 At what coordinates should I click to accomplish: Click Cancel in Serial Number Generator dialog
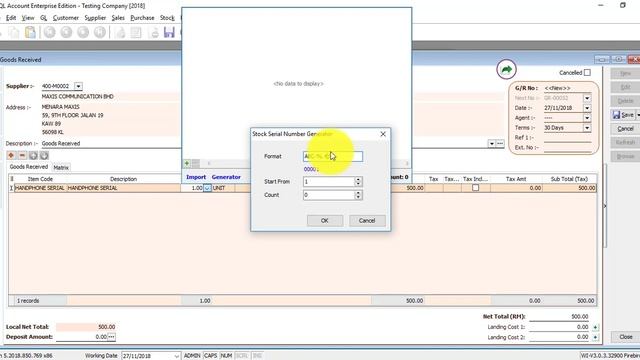click(x=367, y=220)
